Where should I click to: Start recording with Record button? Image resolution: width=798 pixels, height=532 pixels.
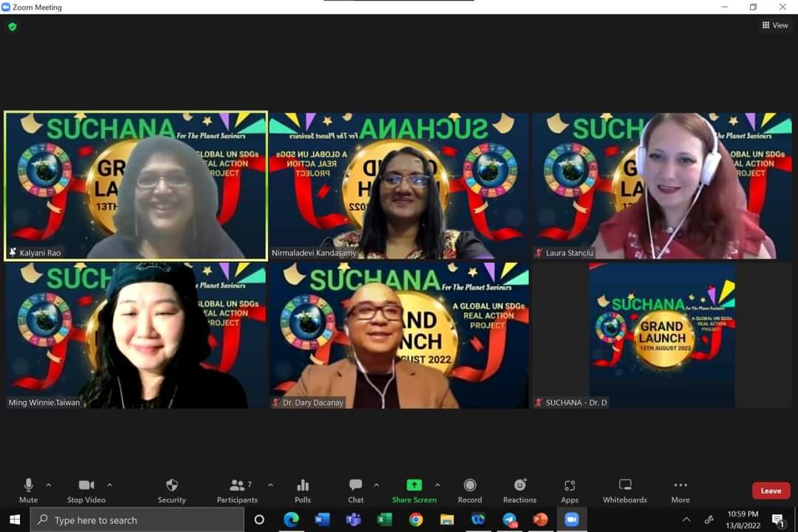click(x=470, y=491)
